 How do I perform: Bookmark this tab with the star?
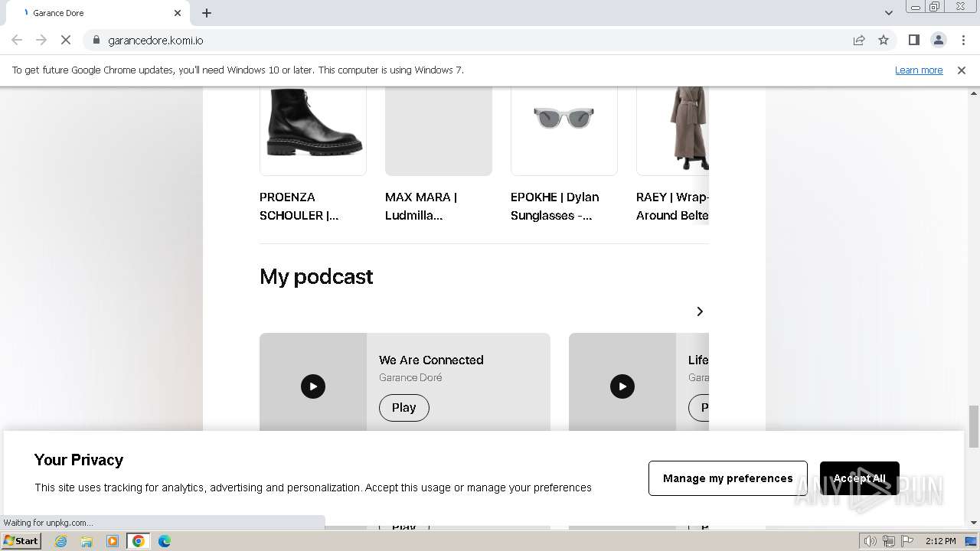[x=884, y=41]
